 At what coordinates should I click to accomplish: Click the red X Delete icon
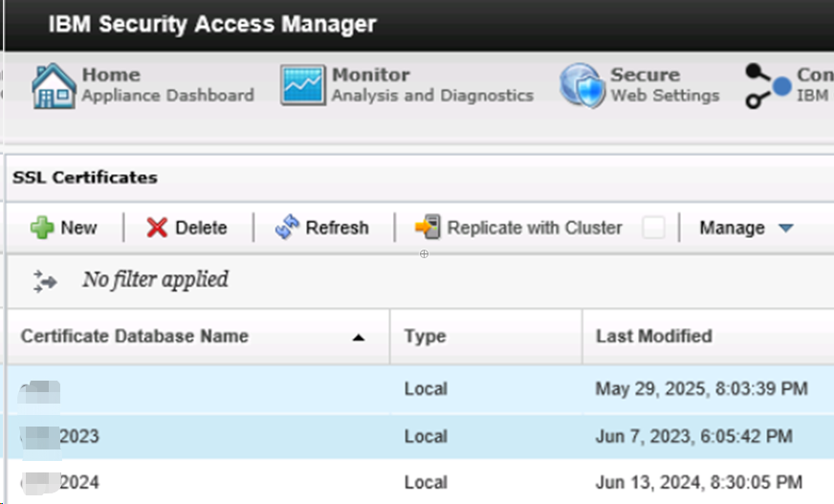157,228
